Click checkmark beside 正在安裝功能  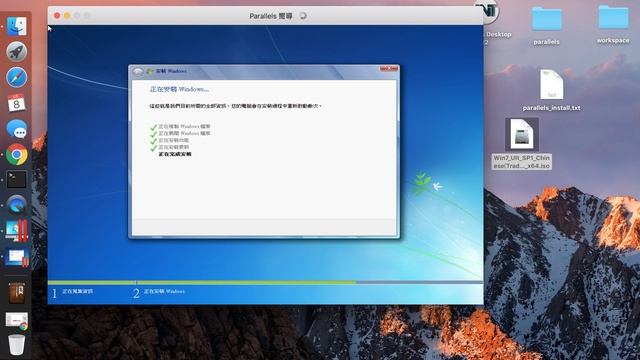coord(153,141)
